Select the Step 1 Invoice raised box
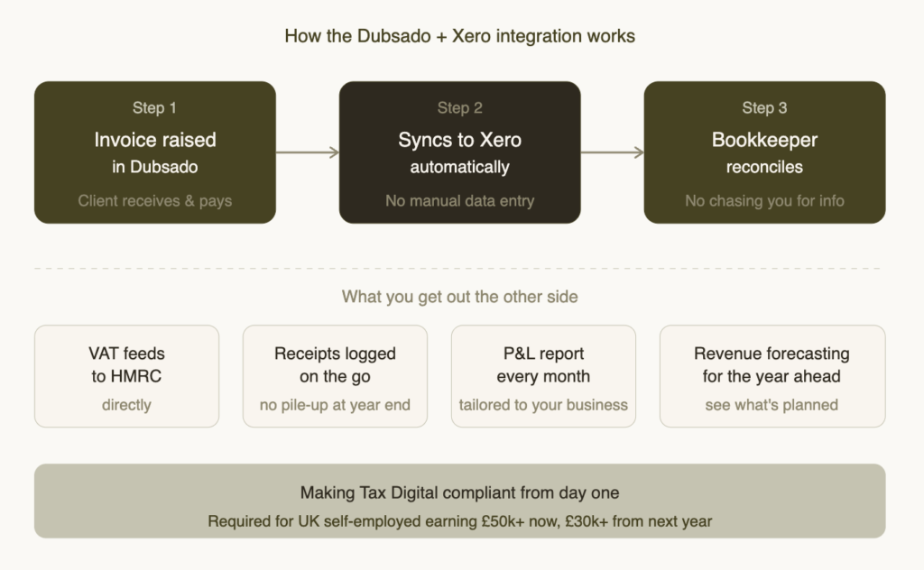Viewport: 924px width, 570px height. click(155, 152)
